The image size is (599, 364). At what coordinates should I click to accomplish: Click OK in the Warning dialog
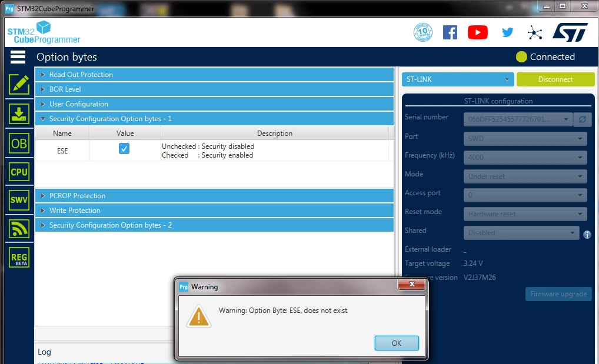tap(397, 343)
